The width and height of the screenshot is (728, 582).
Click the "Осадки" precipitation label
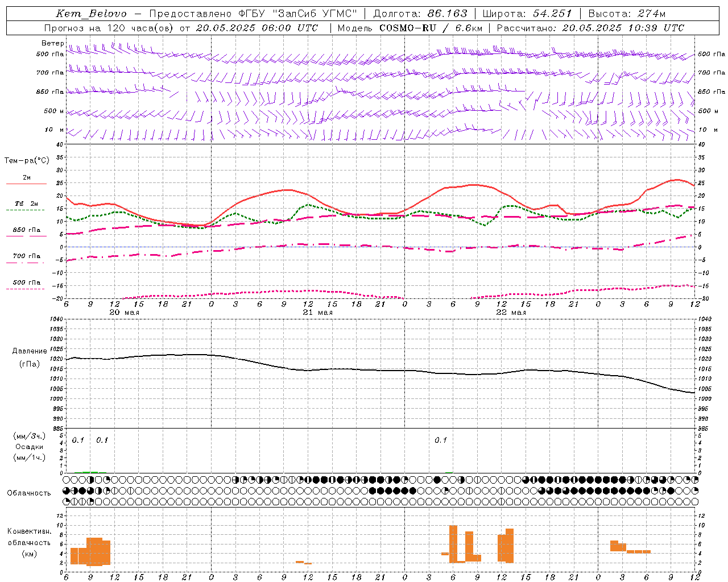click(30, 447)
